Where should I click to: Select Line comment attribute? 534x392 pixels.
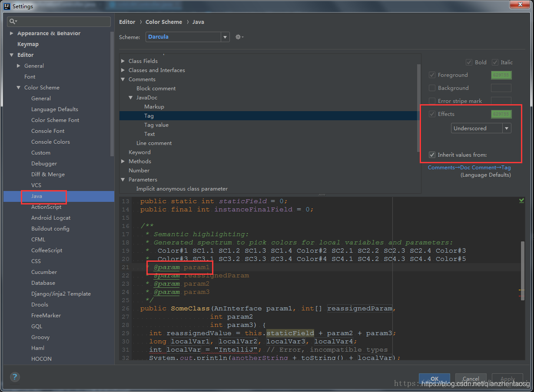coord(154,143)
